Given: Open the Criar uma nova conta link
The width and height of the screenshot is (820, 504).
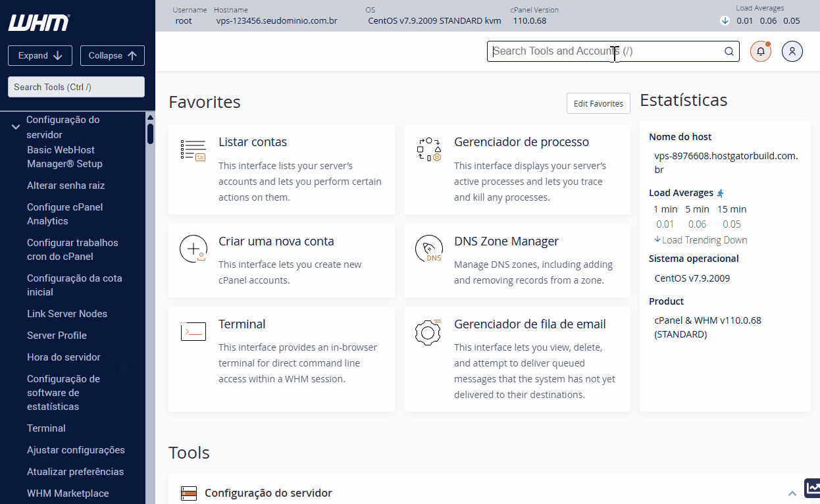Looking at the screenshot, I should 276,241.
